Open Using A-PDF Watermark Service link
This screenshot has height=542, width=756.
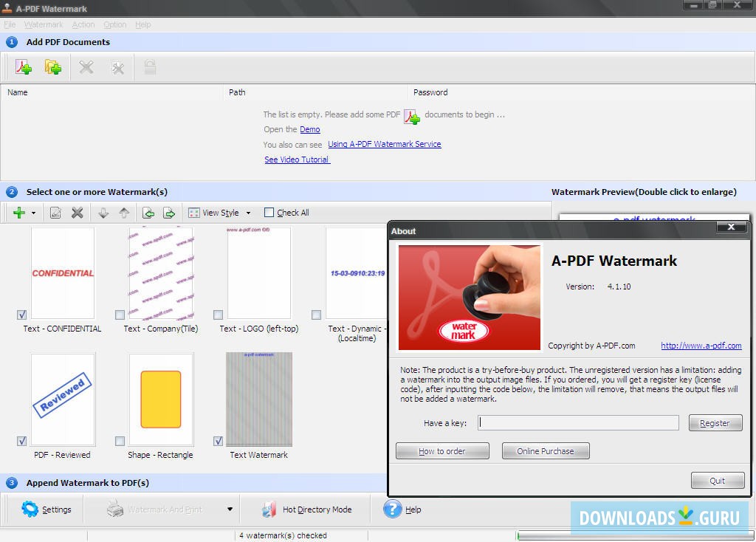click(x=384, y=144)
